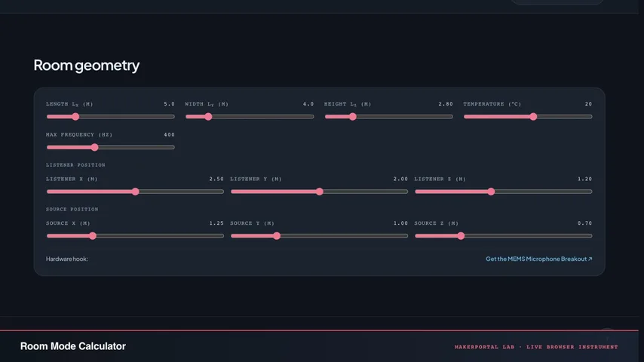
Task: Click the Listener Z slider handle
Action: 491,192
